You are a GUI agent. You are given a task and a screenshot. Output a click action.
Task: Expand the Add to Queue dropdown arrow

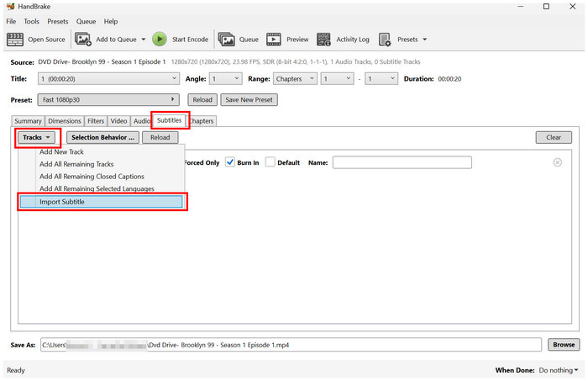tap(144, 39)
